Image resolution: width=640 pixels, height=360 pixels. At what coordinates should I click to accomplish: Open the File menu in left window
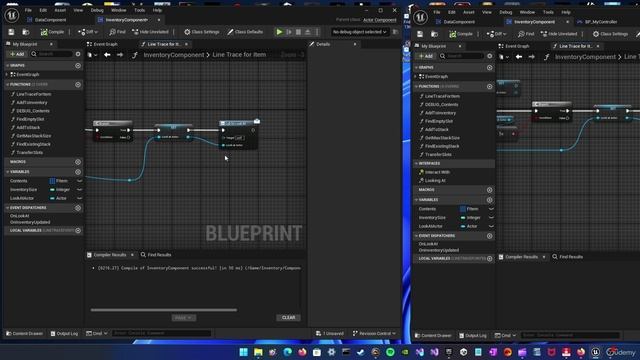click(28, 10)
